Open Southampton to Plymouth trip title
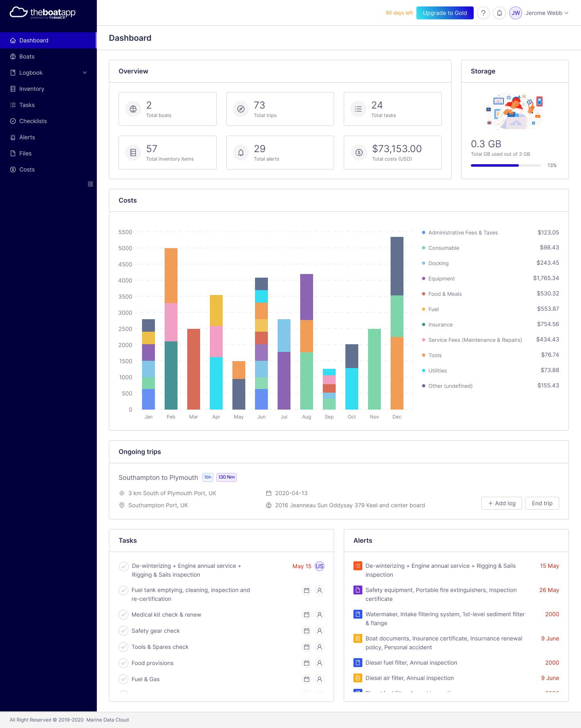This screenshot has width=581, height=728. tap(158, 477)
